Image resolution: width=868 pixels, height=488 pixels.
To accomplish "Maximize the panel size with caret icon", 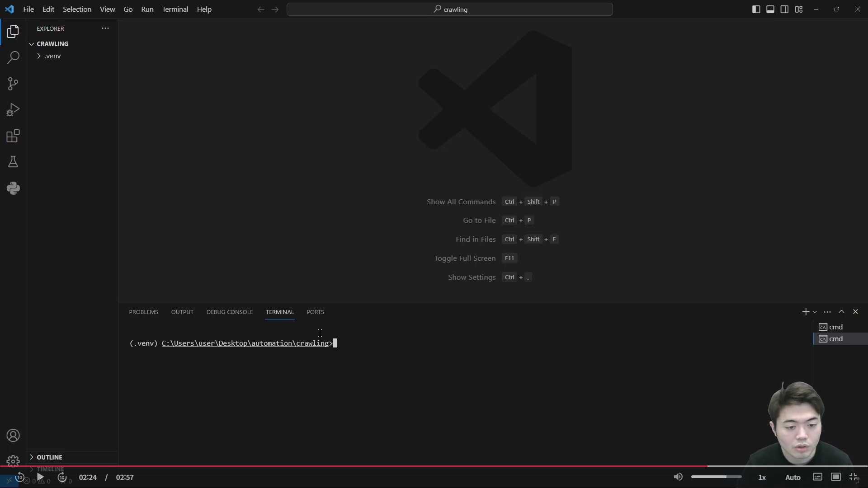I will point(841,312).
